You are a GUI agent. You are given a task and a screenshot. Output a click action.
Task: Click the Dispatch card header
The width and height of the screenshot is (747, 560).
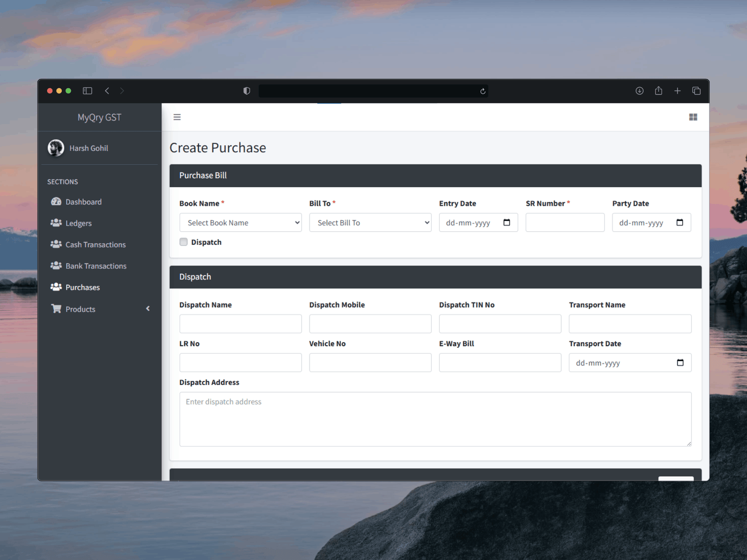point(436,277)
